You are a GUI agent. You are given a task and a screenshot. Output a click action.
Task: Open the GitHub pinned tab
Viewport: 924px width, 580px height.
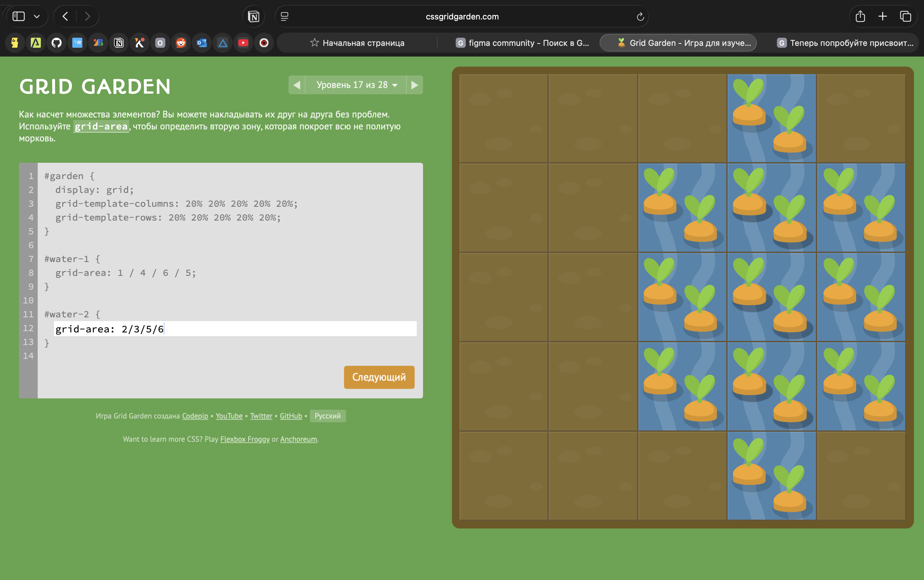tap(56, 43)
